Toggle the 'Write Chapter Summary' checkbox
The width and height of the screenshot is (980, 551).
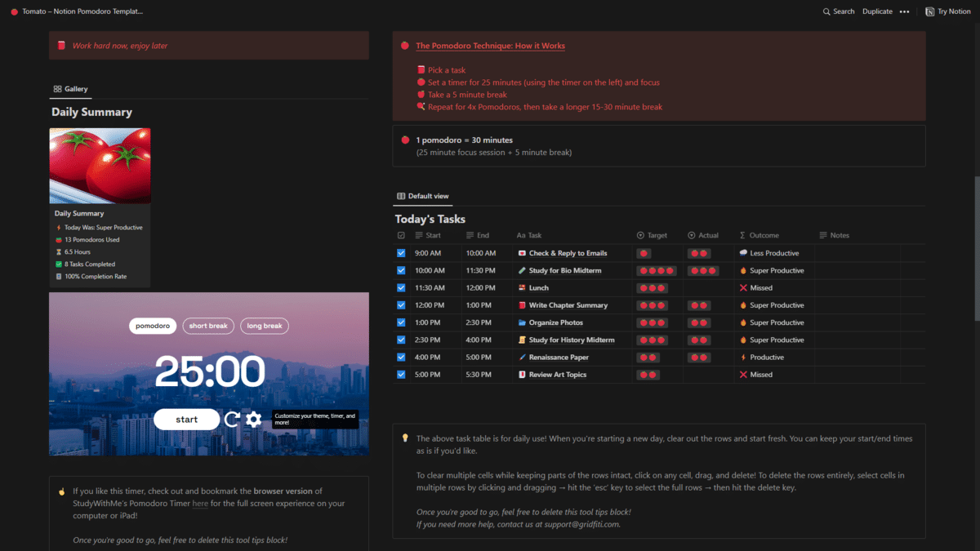point(401,305)
